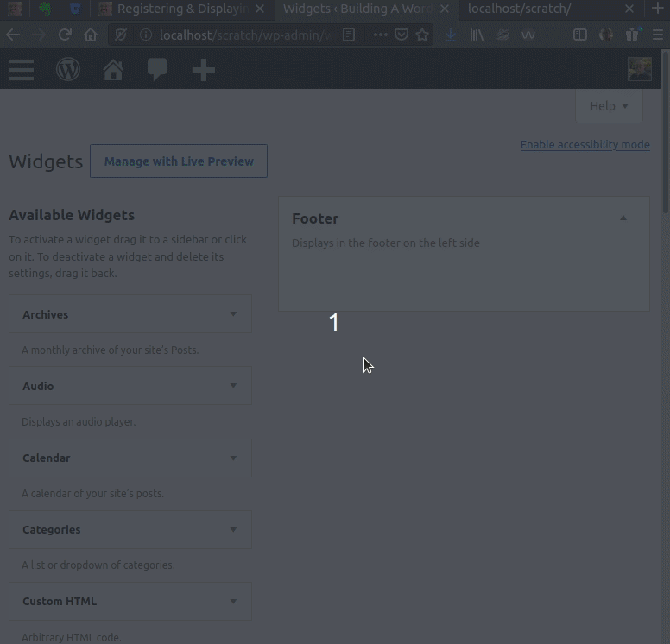
Task: Show site information icon in address bar
Action: (146, 35)
